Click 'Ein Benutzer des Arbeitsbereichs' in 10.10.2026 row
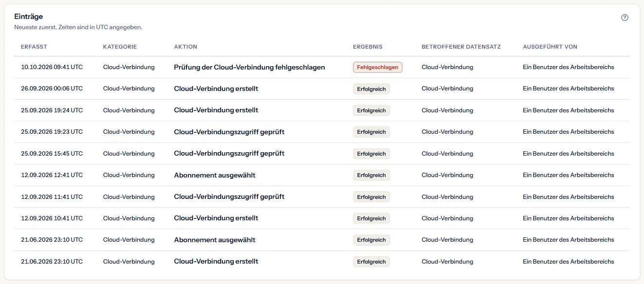644x284 pixels. click(x=569, y=67)
